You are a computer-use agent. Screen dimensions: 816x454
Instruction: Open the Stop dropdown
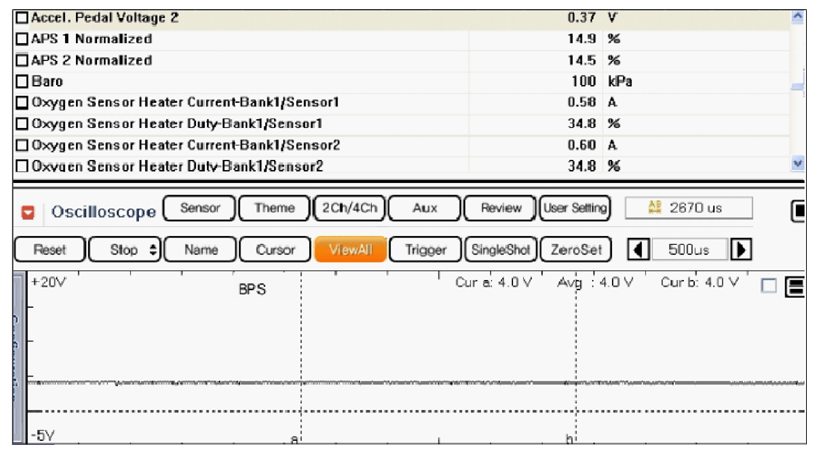click(125, 250)
